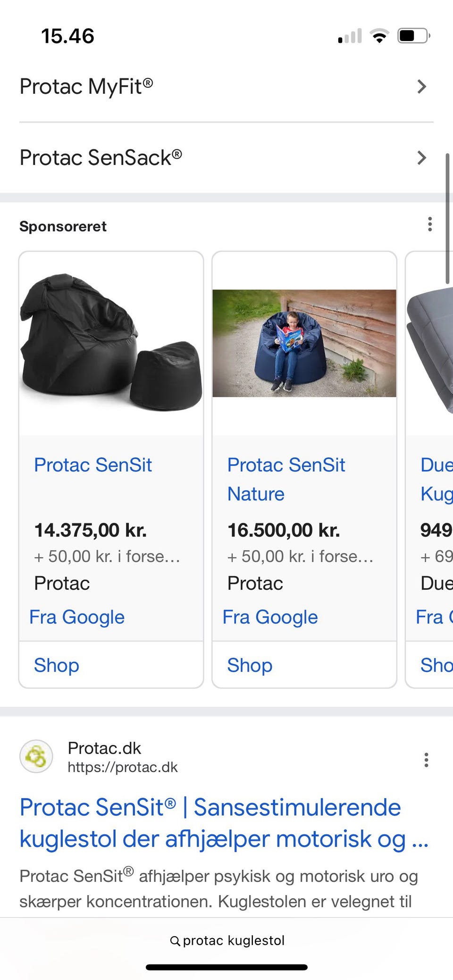Tap Shop under Protac SenSit Nature
The width and height of the screenshot is (453, 980).
pos(250,665)
